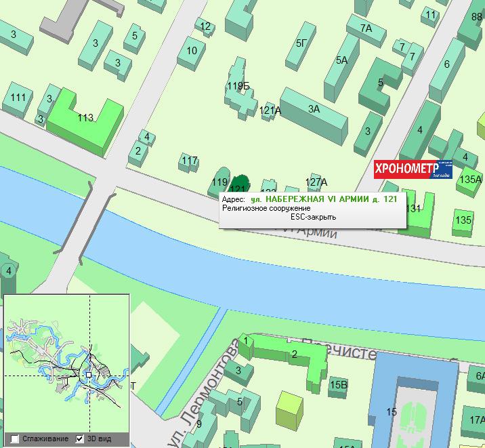Viewport: 485px width, 448px height.
Task: Click building 127А by the embankment
Action: (x=316, y=182)
